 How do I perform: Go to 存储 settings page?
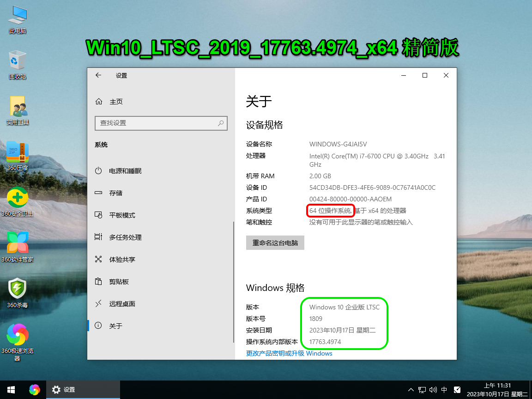116,193
